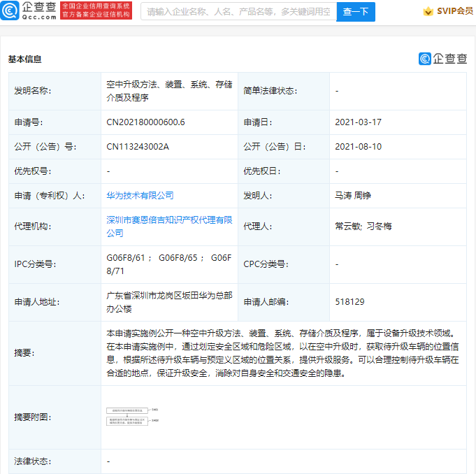Click the IPC classification G06F8/61 value

pos(126,258)
